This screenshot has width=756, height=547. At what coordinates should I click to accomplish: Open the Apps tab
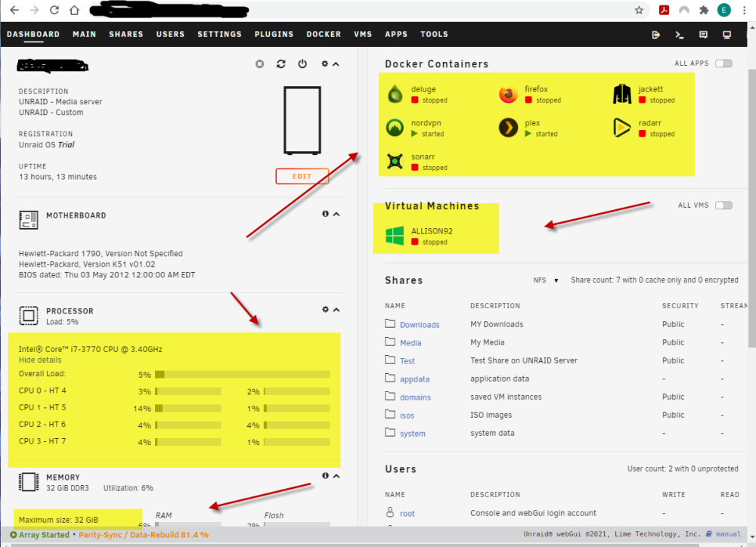[396, 34]
